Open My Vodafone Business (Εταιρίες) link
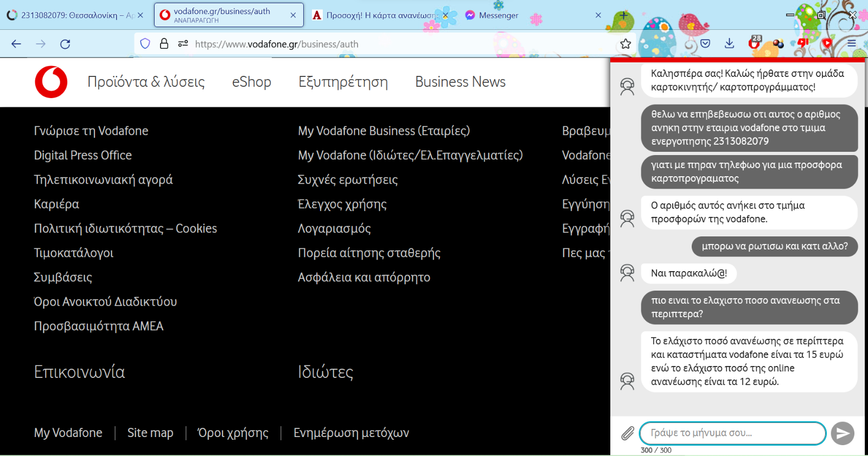868x456 pixels. 384,131
